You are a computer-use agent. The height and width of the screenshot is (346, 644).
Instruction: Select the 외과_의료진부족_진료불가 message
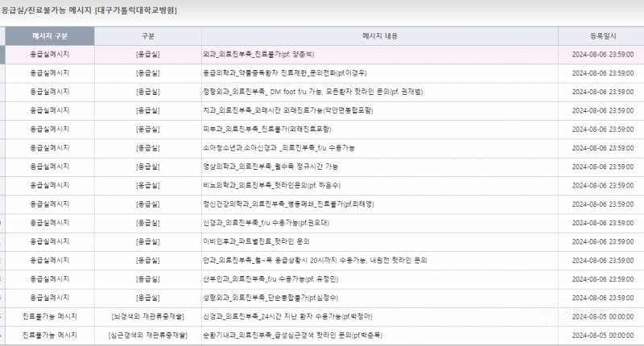258,54
